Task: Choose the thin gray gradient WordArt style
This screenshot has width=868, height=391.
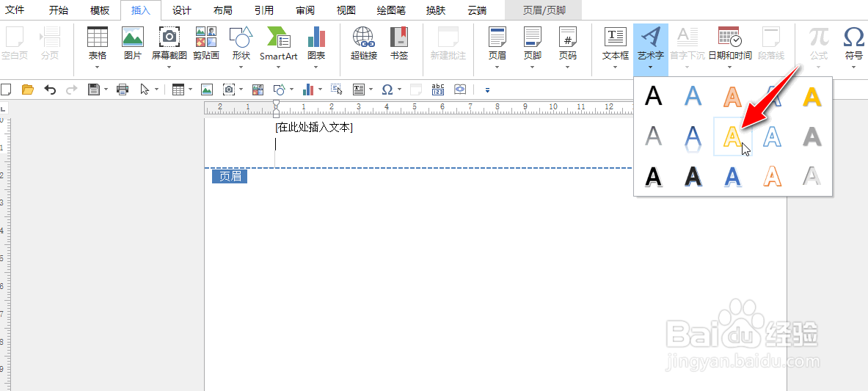Action: tap(654, 136)
